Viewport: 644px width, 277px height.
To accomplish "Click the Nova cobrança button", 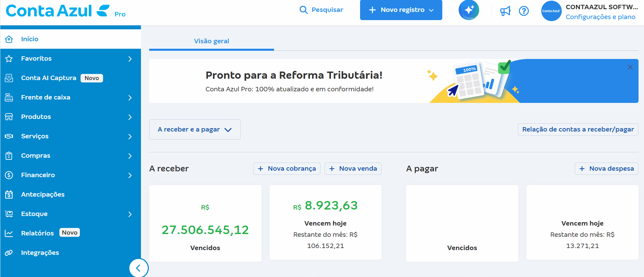I will point(287,169).
